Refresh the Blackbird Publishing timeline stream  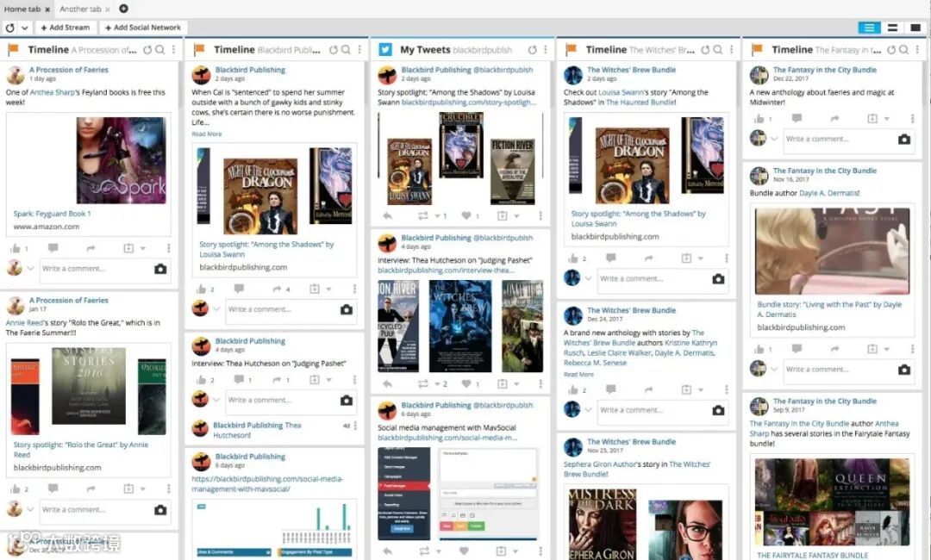click(x=333, y=50)
